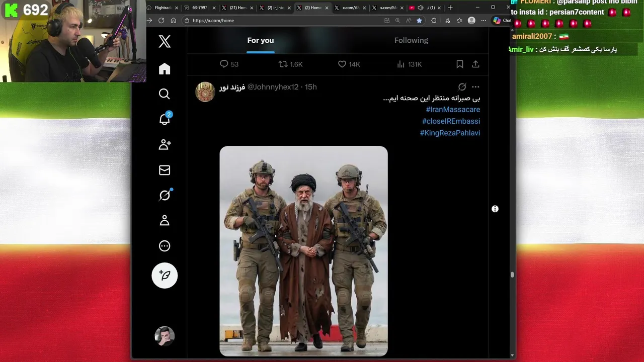The width and height of the screenshot is (644, 362).
Task: Switch to the For you tab
Action: click(261, 40)
